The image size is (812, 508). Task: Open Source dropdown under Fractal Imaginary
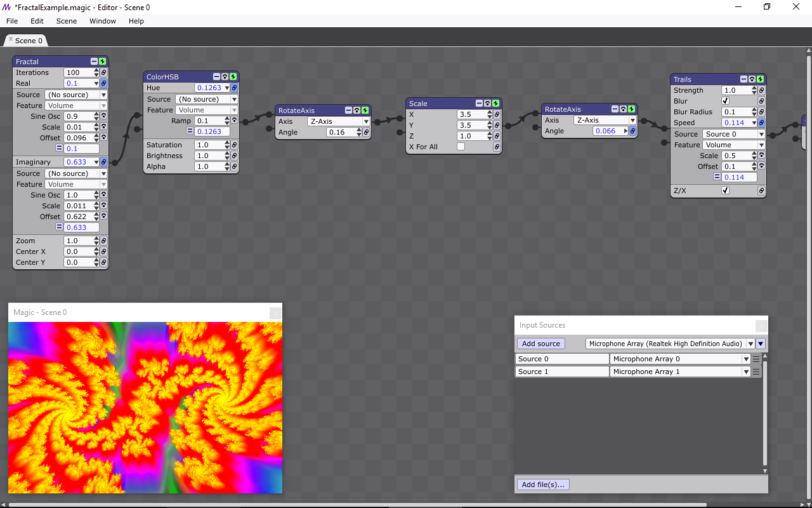click(x=76, y=173)
